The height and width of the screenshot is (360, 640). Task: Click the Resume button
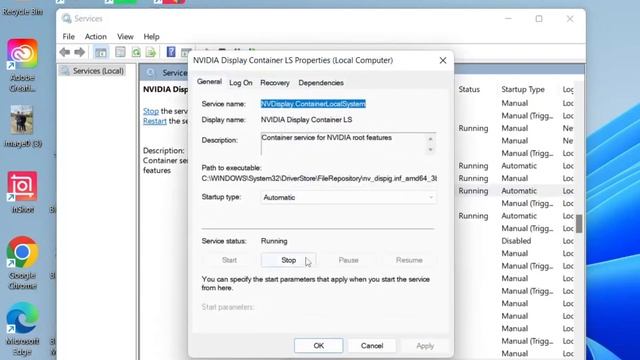click(409, 260)
